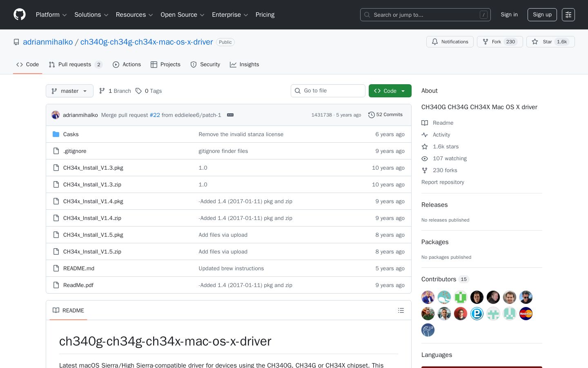This screenshot has width=588, height=368.
Task: Open the Actions tab
Action: (x=127, y=65)
